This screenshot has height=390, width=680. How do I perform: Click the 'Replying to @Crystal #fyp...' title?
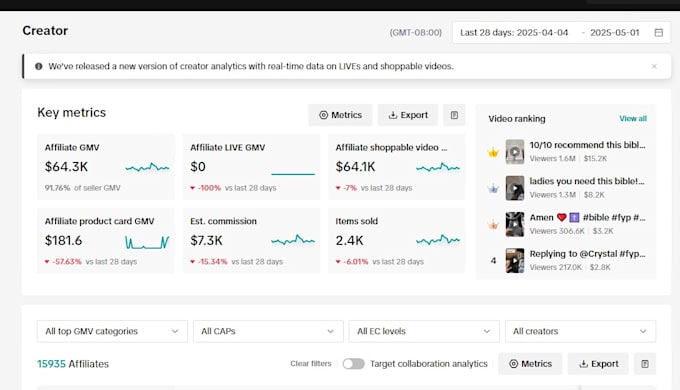pyautogui.click(x=587, y=254)
